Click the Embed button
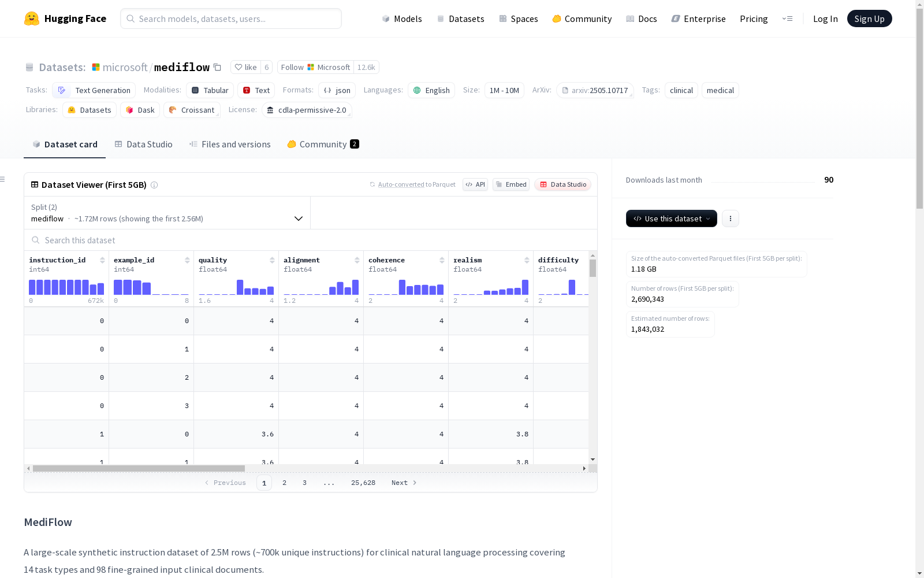This screenshot has height=578, width=924. click(511, 184)
